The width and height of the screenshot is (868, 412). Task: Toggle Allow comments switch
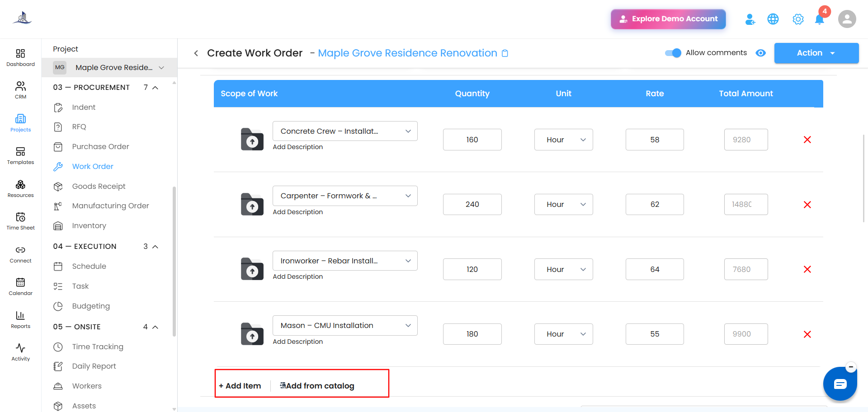[673, 53]
